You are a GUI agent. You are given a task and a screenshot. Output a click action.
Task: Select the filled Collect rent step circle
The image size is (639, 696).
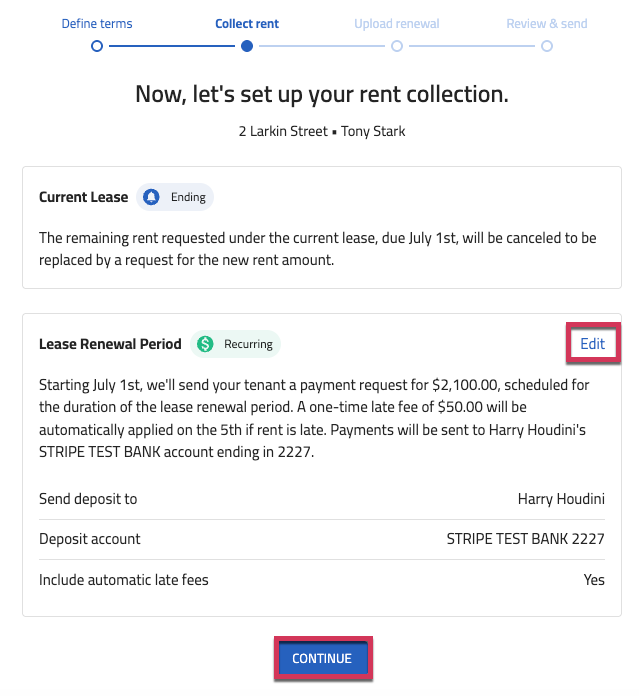[247, 46]
